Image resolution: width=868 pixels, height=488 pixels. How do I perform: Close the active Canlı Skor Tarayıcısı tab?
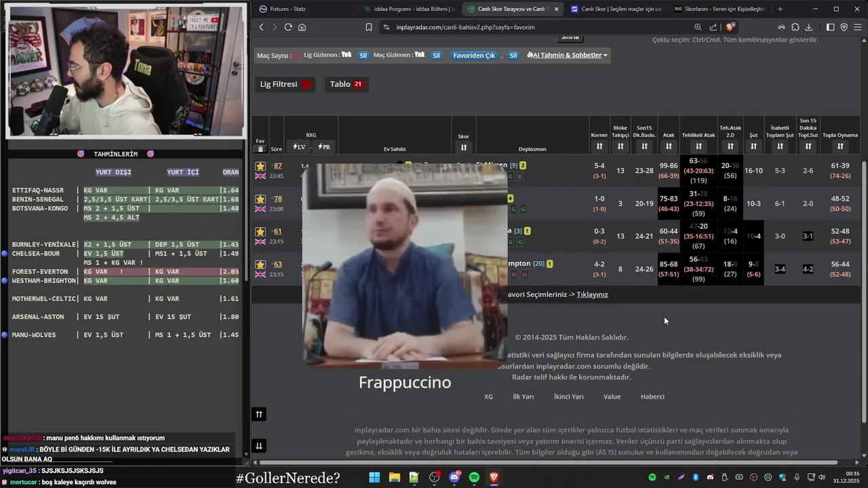[x=557, y=9]
